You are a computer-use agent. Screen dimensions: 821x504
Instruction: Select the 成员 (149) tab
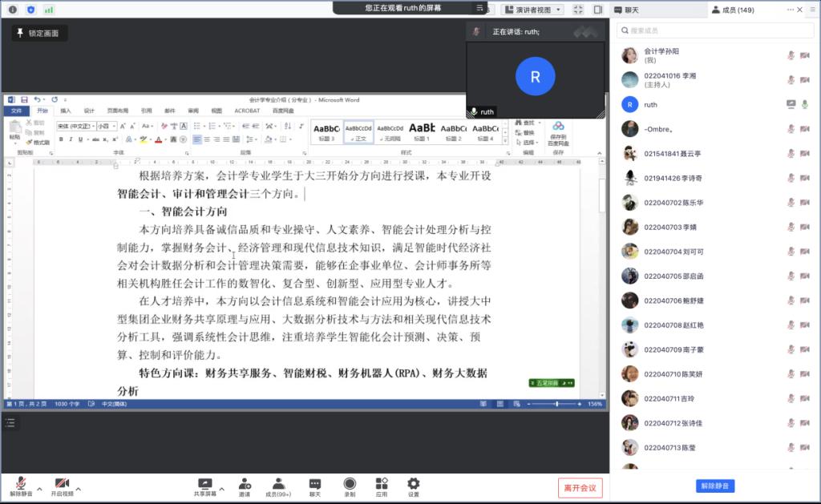(732, 10)
